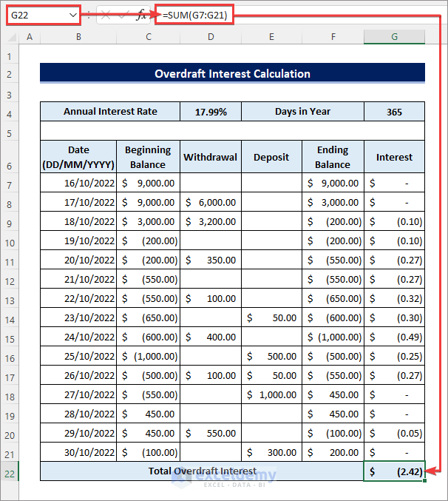Select the $(0.05) interest cell
Screen dimensions: 448x501
click(394, 433)
